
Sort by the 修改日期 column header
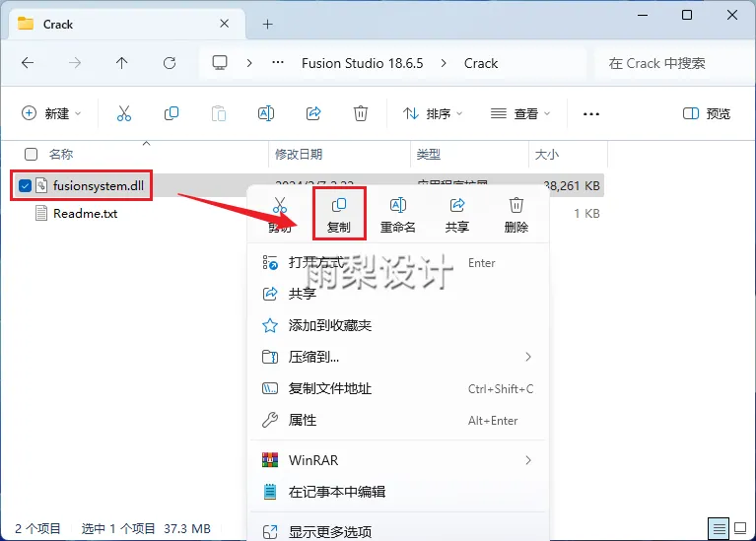(299, 155)
